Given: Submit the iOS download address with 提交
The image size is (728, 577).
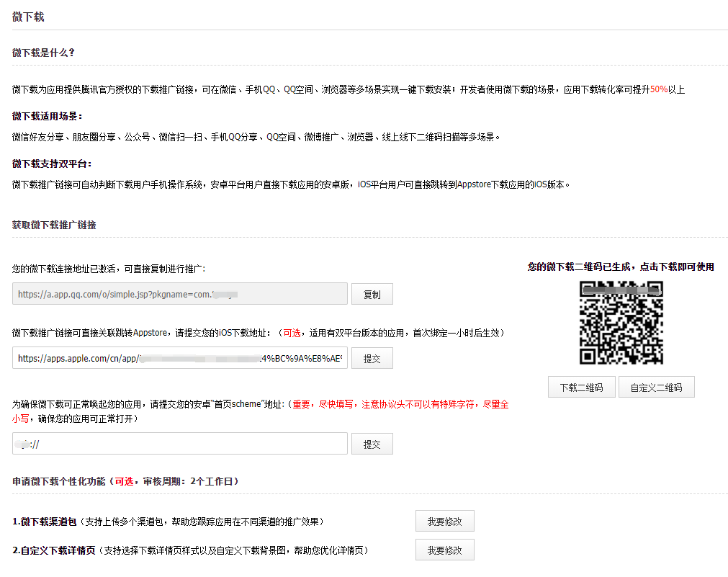Looking at the screenshot, I should click(x=372, y=358).
